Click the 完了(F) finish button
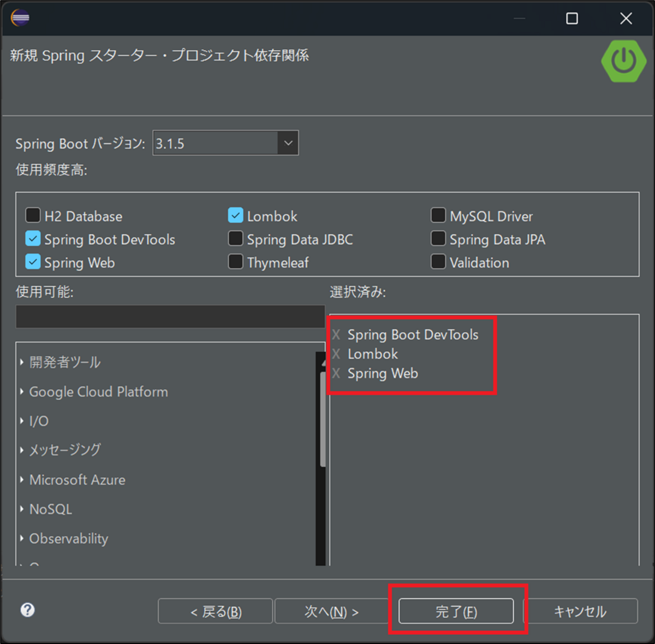This screenshot has height=644, width=655. pos(456,611)
